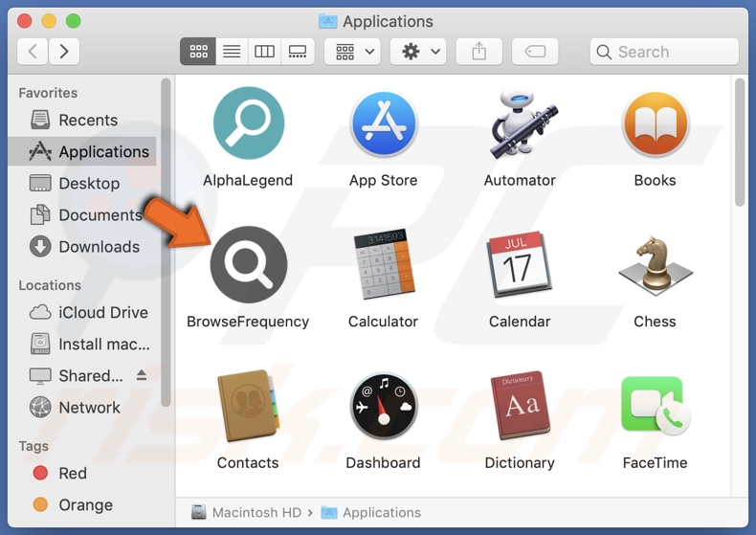Image resolution: width=756 pixels, height=535 pixels.
Task: Switch to list view
Action: [x=232, y=51]
